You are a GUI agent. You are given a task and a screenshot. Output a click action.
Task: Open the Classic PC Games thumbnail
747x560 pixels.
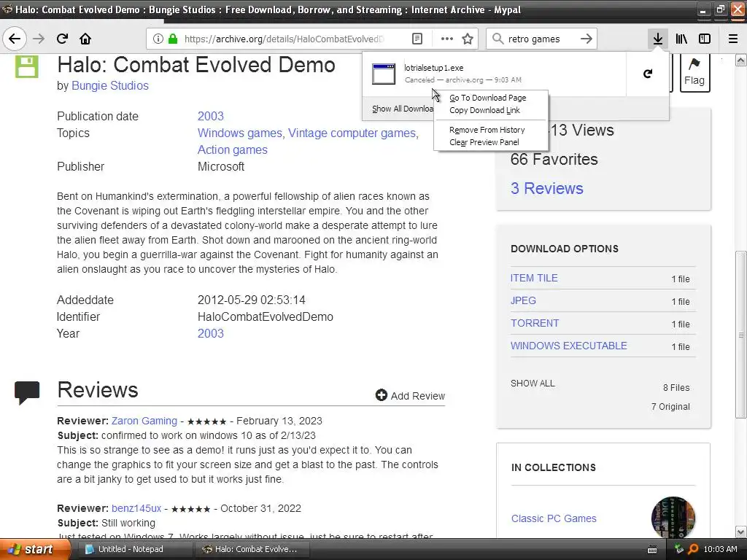tap(673, 518)
